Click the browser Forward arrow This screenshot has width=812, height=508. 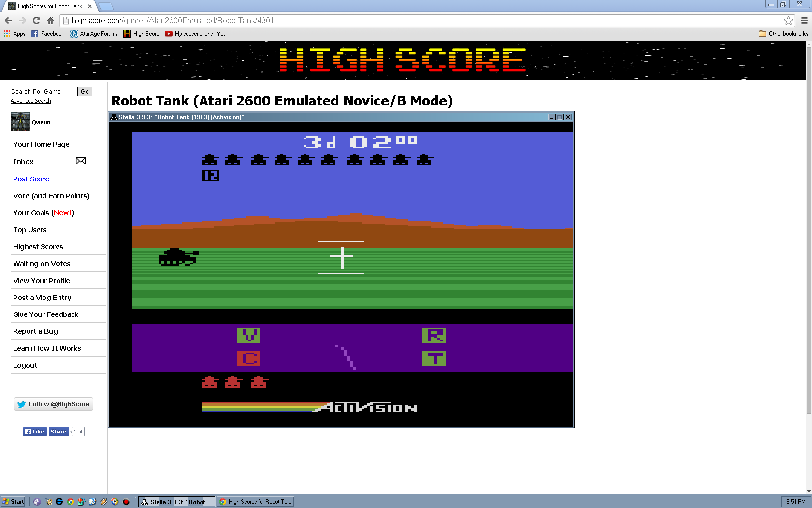22,20
